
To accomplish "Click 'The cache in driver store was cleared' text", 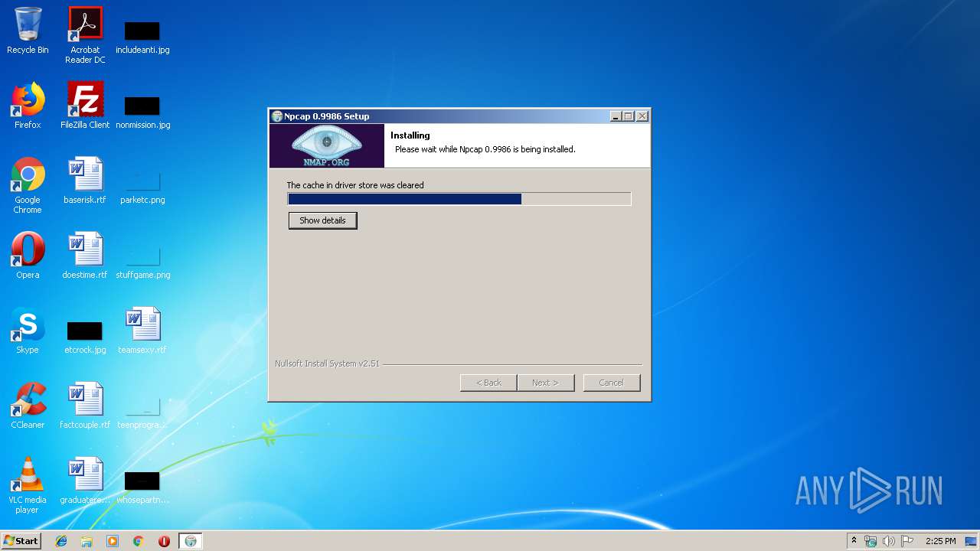I will (x=355, y=185).
